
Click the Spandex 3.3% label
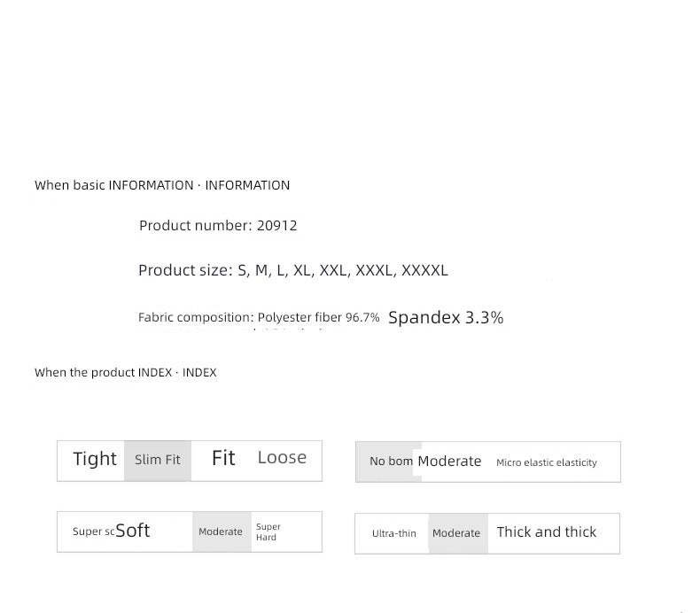click(x=446, y=318)
